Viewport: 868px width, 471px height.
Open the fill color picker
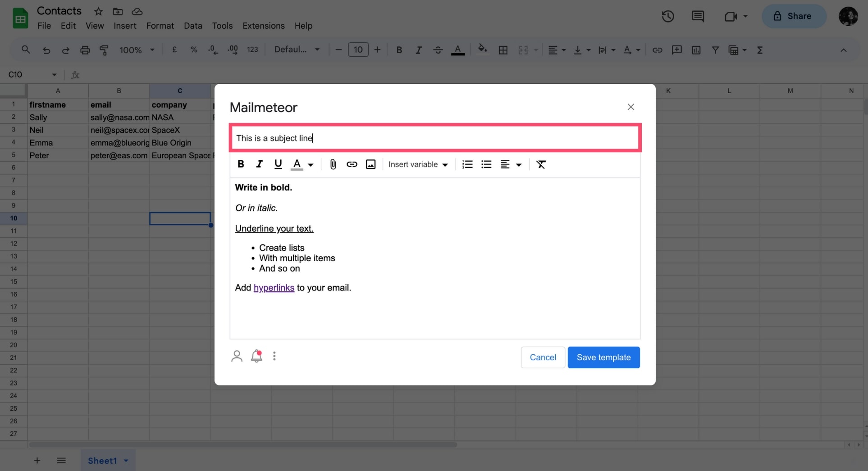tap(482, 49)
